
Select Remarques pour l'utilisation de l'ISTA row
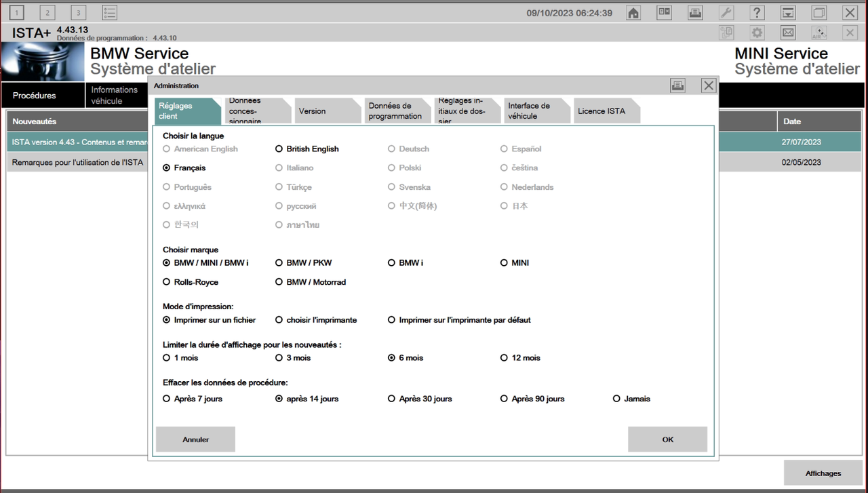click(x=77, y=162)
